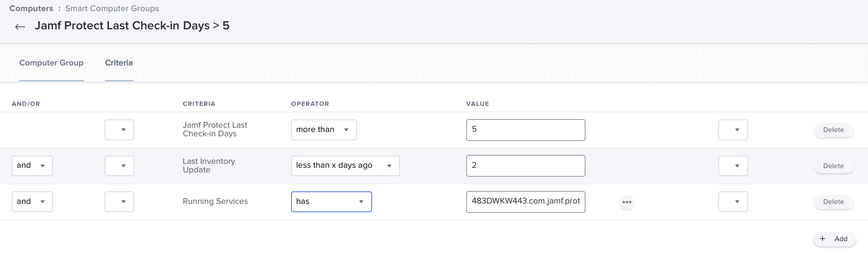868x259 pixels.
Task: Click the value field containing 5
Action: 525,130
